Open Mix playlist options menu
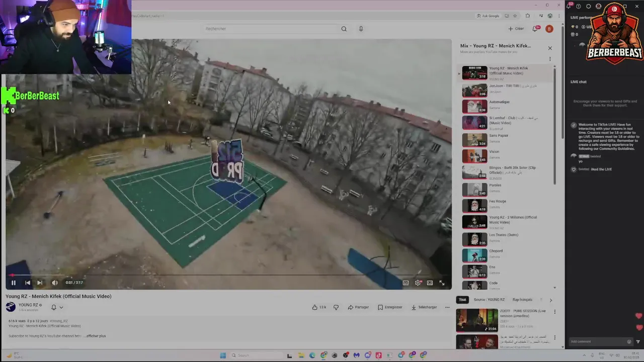Viewport: 644px width, 362px height. (x=550, y=59)
